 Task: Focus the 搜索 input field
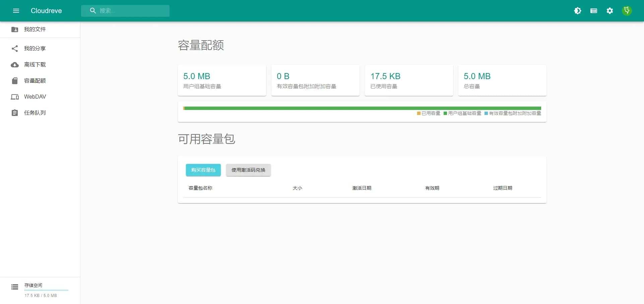(x=125, y=11)
